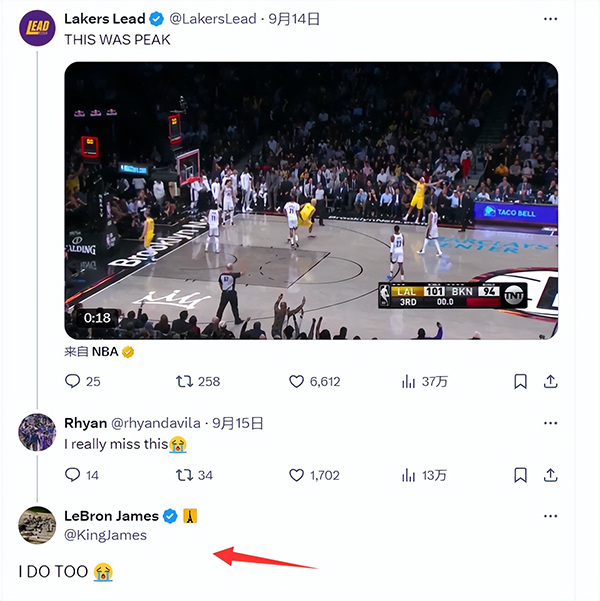
Task: Play the Lakers vs Nets video
Action: 311,200
